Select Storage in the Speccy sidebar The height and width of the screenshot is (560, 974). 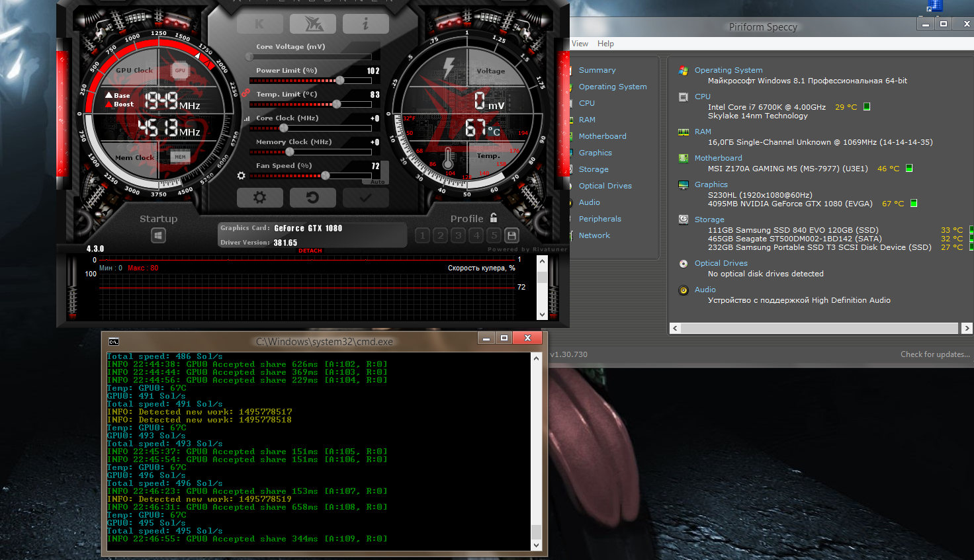coord(594,169)
